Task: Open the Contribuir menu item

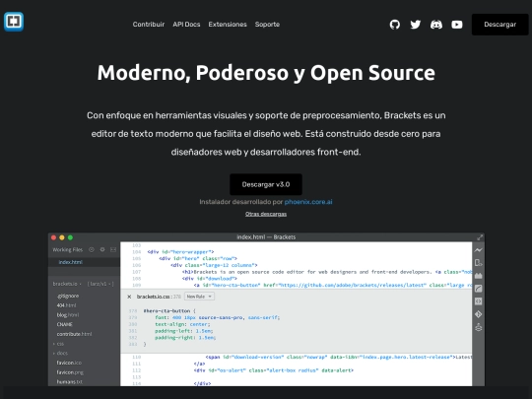Action: click(149, 25)
